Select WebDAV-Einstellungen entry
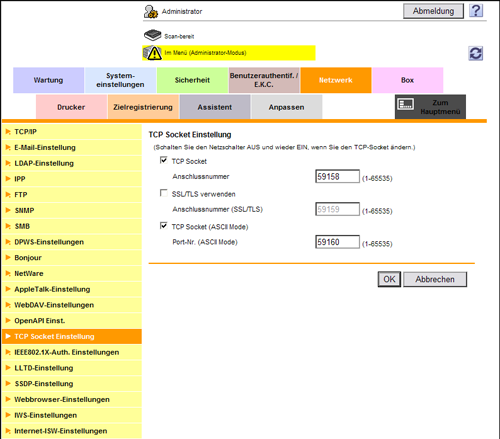The height and width of the screenshot is (439, 500). coord(72,305)
